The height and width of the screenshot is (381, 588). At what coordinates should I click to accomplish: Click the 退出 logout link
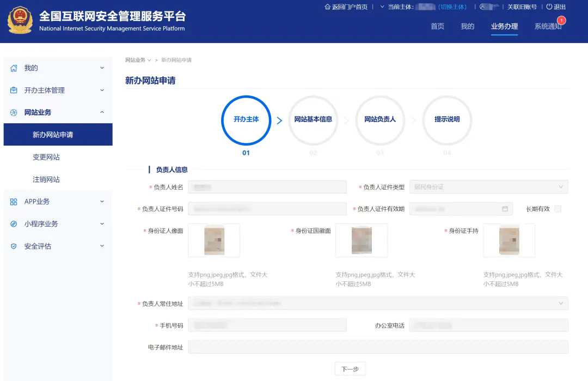click(556, 7)
